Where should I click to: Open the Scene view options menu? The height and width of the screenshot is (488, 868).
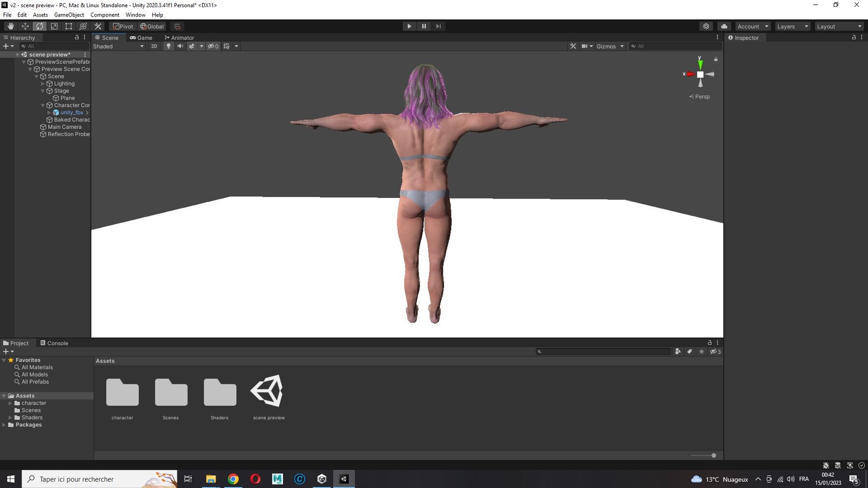click(717, 37)
